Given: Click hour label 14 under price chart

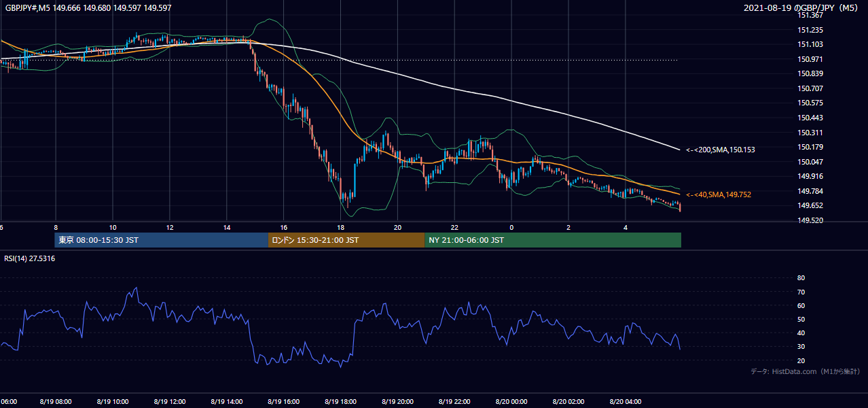Looking at the screenshot, I should (227, 228).
